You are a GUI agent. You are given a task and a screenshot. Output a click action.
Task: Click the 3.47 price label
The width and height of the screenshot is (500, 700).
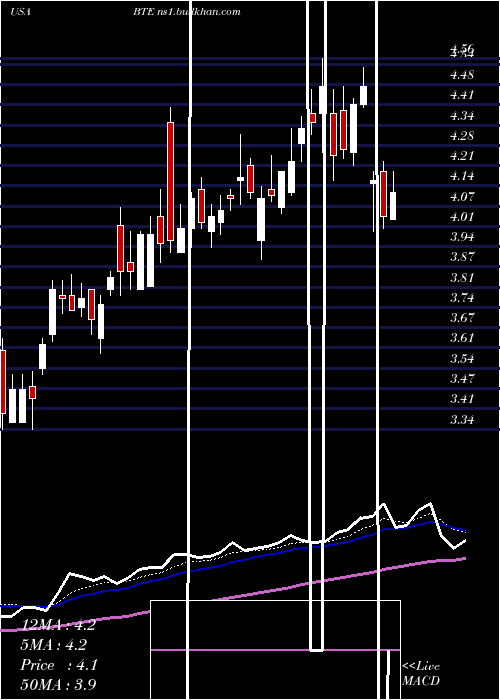462,378
